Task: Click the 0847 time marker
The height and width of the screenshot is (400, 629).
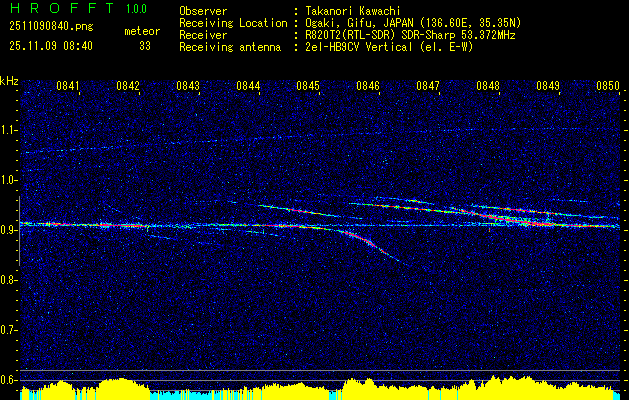Action: click(x=428, y=85)
